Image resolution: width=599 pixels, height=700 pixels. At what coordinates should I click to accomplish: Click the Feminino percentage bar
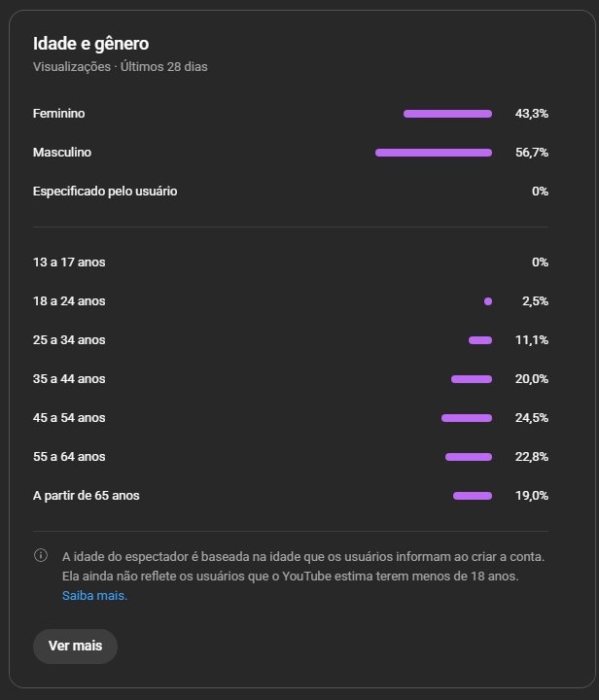pyautogui.click(x=447, y=114)
